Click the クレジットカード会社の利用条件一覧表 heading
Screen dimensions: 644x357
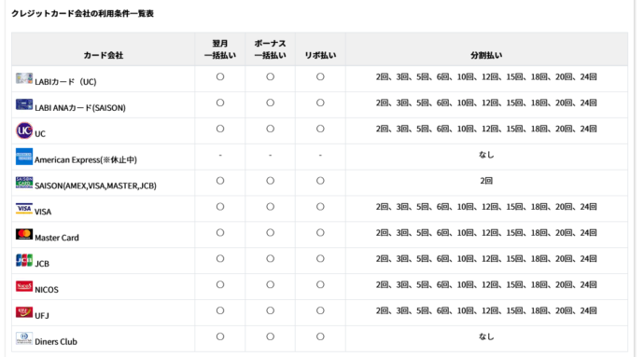[x=82, y=14]
